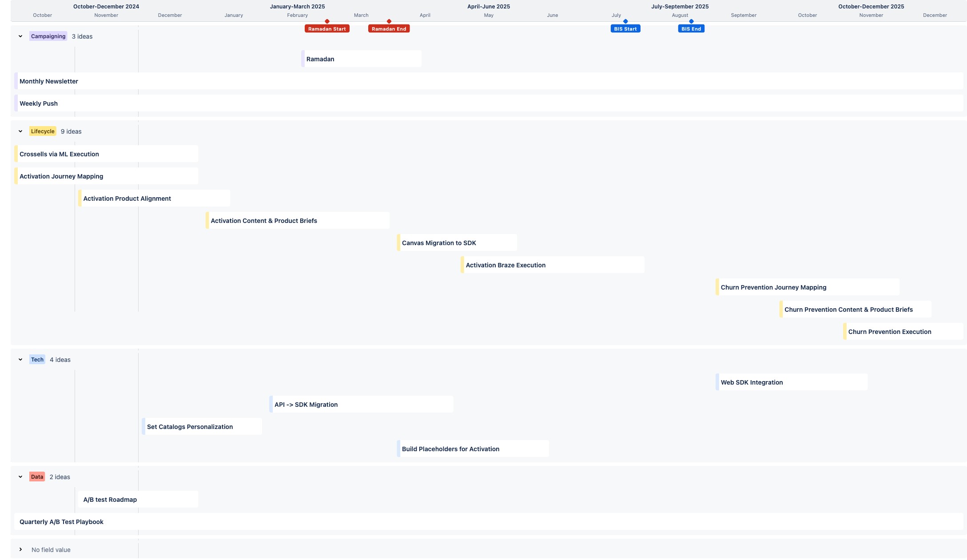
Task: Click the October-December 2024 quarter header
Action: point(106,7)
